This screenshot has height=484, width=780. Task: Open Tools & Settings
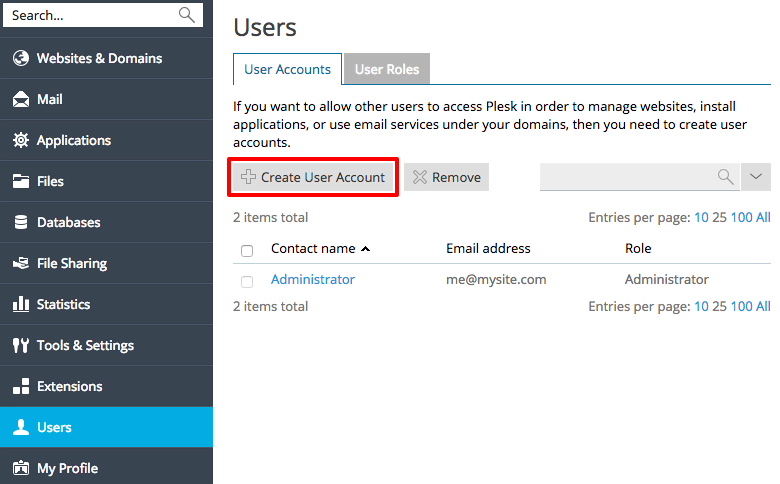(106, 345)
